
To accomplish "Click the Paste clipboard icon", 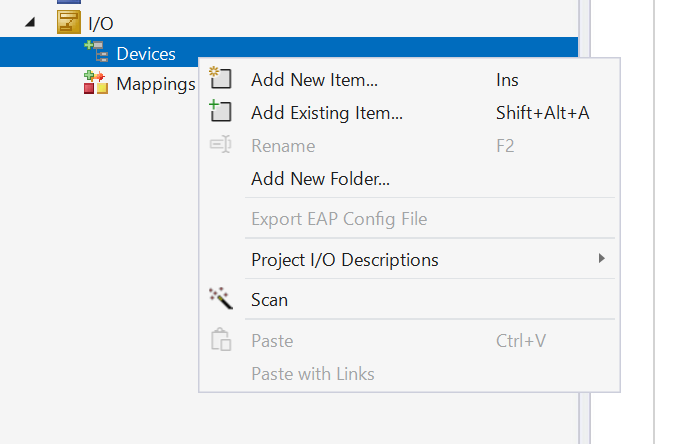I will click(220, 341).
